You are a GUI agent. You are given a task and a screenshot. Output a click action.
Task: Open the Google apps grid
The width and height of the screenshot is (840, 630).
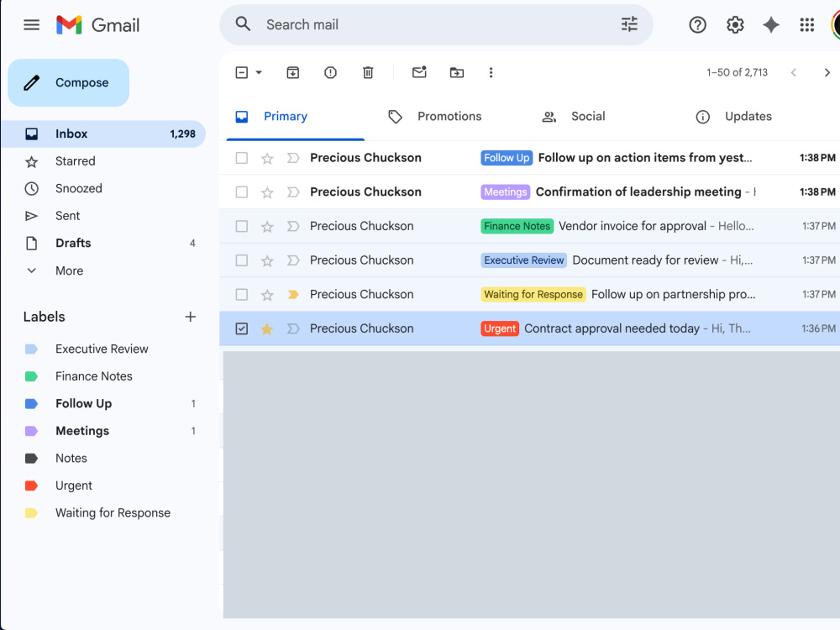[x=806, y=24]
